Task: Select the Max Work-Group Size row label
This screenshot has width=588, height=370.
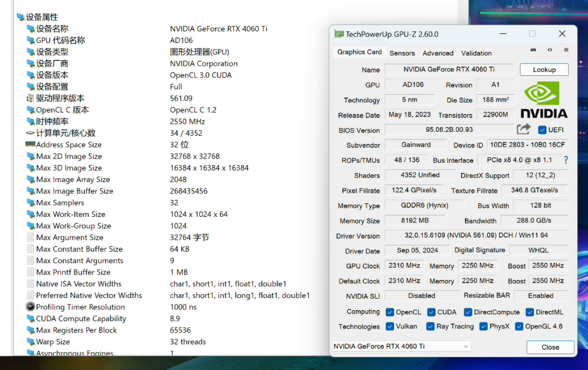Action: [x=73, y=226]
